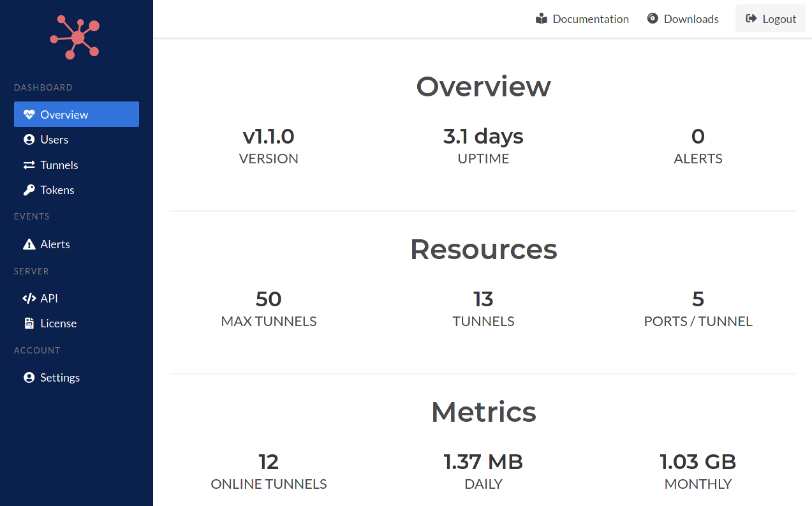This screenshot has height=506, width=812.
Task: Open the Alerts events page
Action: 77,244
